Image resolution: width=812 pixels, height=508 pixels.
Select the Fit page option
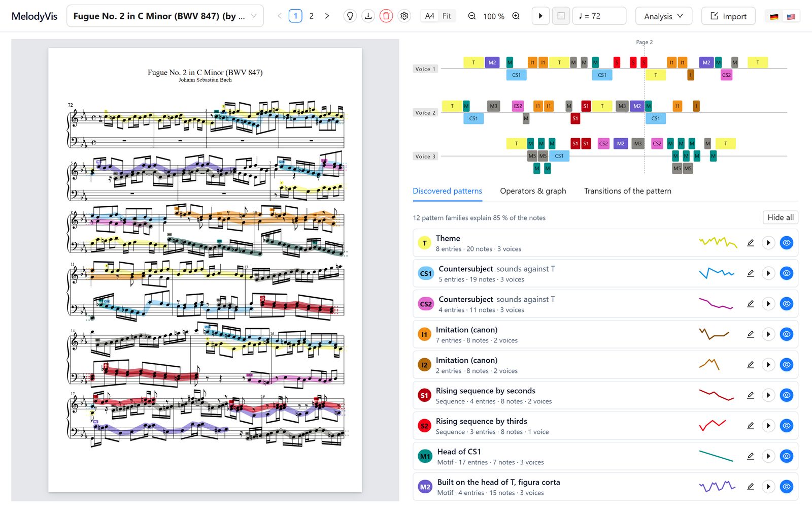click(447, 16)
